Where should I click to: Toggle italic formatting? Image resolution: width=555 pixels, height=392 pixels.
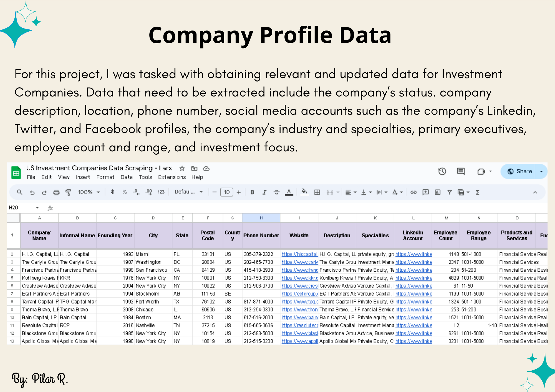click(264, 192)
